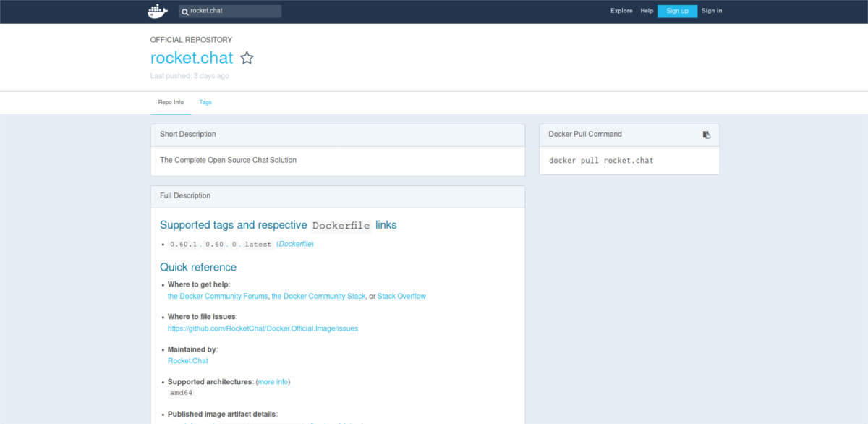Open the Stack Overflow link
This screenshot has width=868, height=424.
coord(401,297)
